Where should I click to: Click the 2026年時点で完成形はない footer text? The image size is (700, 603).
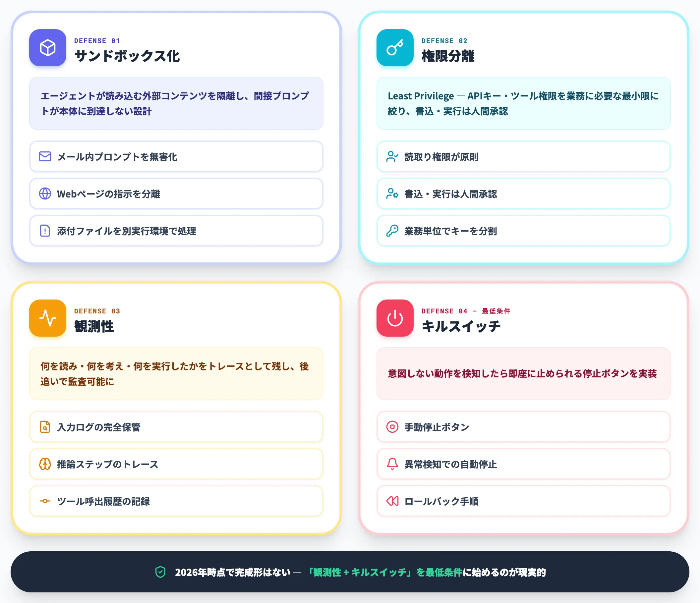click(233, 572)
